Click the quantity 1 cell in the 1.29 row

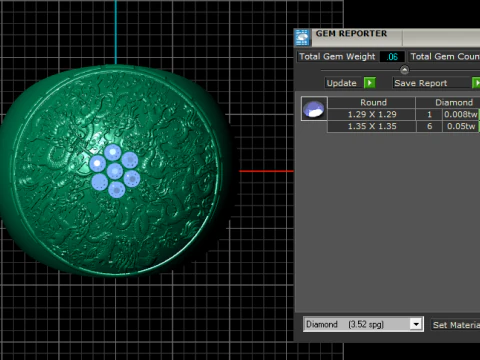(x=429, y=114)
